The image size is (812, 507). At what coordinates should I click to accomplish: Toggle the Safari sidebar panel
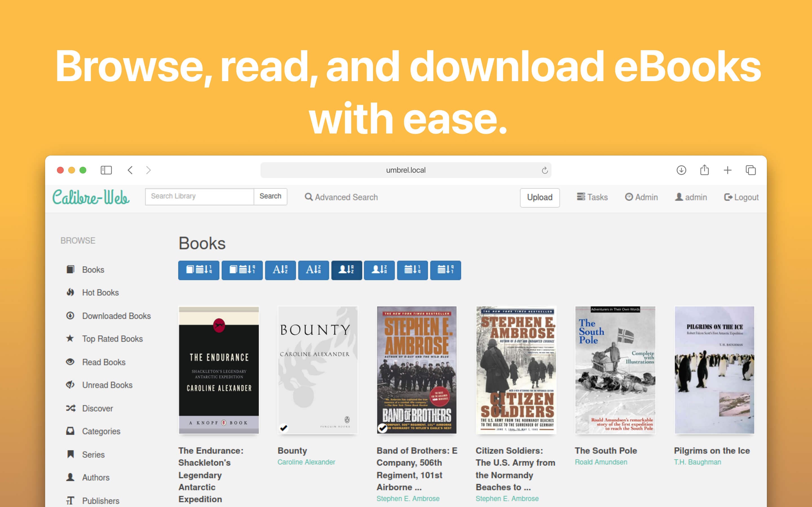(x=106, y=170)
